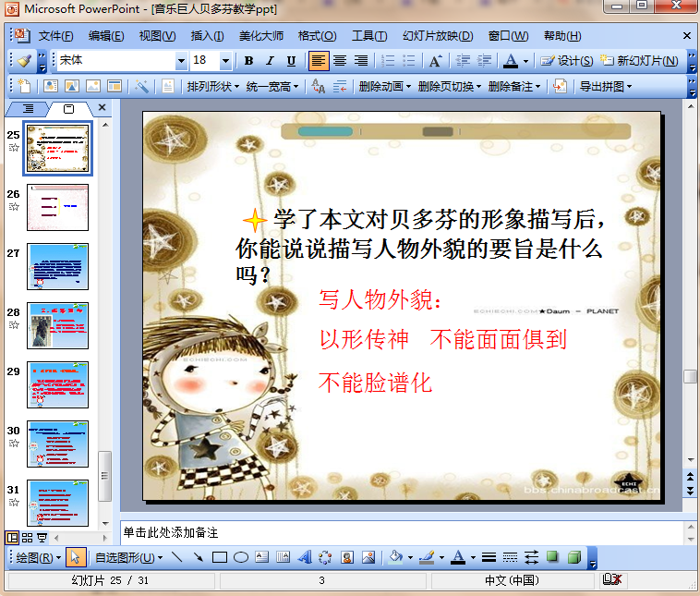Screen dimensions: 700x596
Task: Open the 文件(F) menu
Action: pyautogui.click(x=55, y=36)
